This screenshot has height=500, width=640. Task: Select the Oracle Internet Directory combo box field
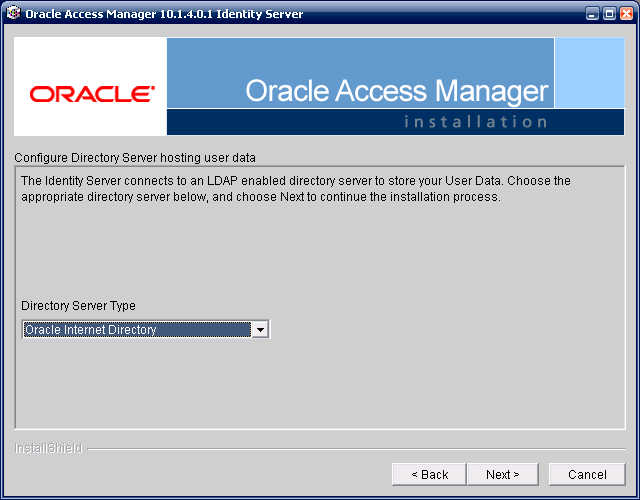pyautogui.click(x=146, y=329)
